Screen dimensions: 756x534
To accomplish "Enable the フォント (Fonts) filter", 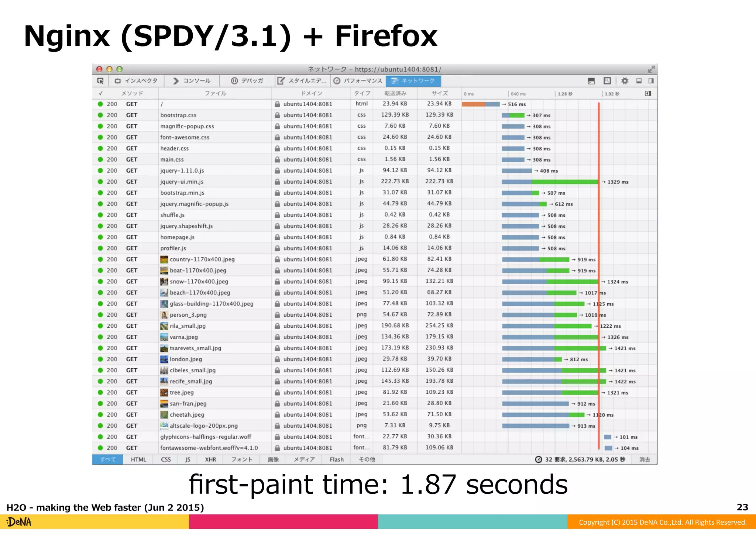I will (242, 459).
